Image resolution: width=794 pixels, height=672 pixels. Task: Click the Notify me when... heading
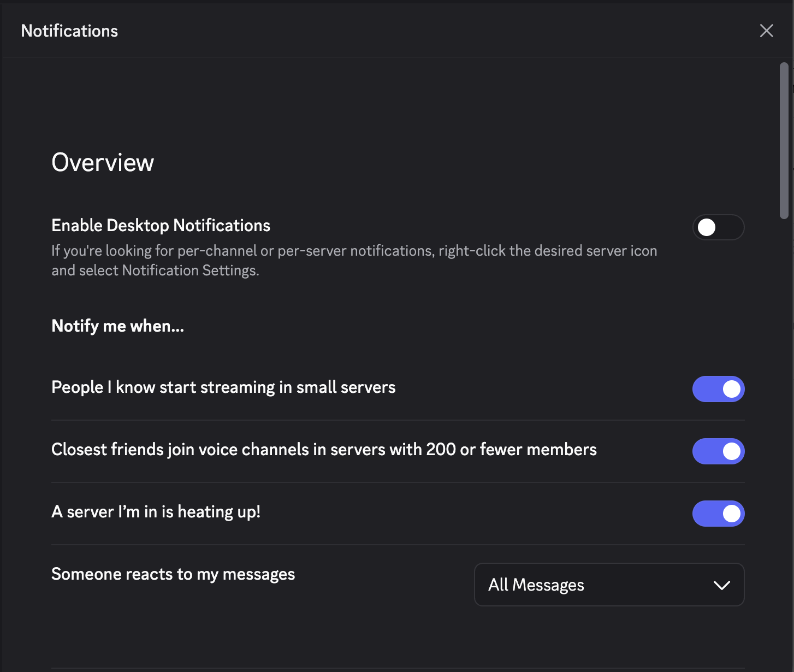click(117, 326)
